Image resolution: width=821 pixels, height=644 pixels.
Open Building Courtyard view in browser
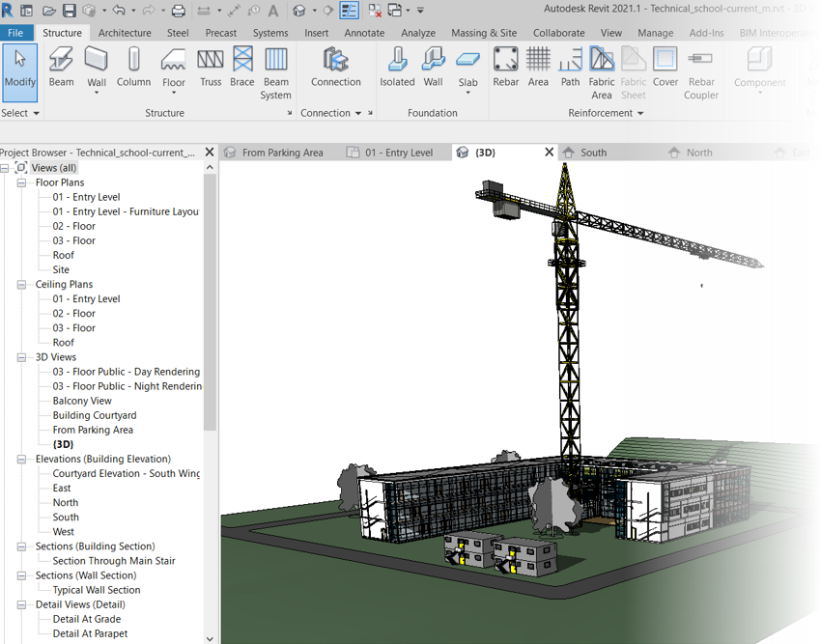point(95,415)
